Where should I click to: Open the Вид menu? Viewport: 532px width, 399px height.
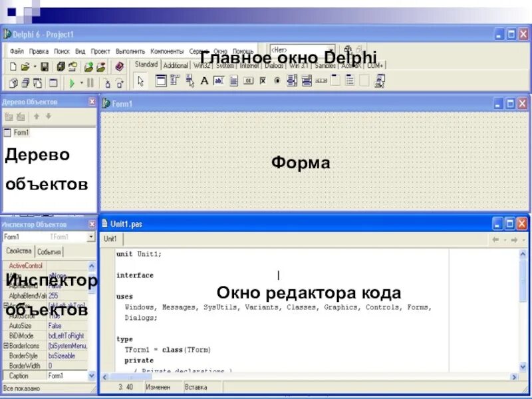(80, 52)
